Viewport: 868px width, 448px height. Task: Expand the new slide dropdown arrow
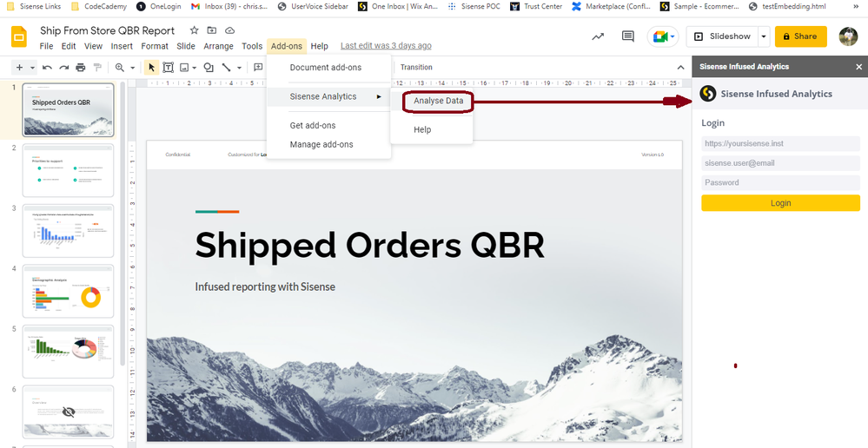(32, 67)
